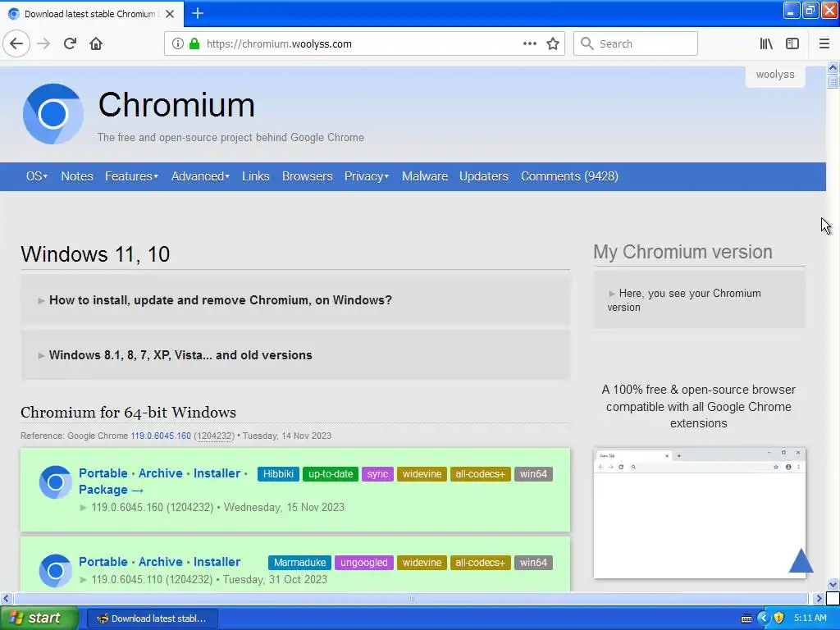
Task: Click the forward navigation arrow
Action: 43,43
